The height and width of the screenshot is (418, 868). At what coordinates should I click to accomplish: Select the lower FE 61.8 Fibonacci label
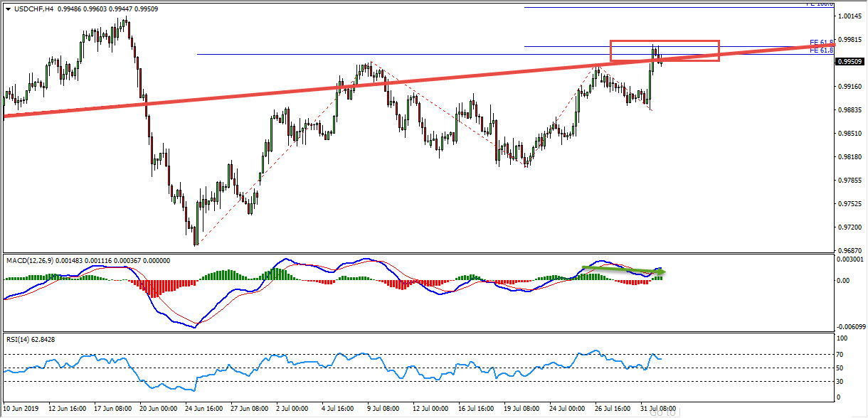click(x=820, y=50)
